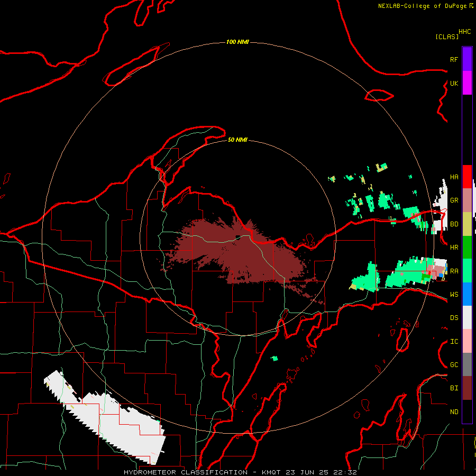Click the IC legend label
Image resolution: width=476 pixels, height=476 pixels.
pos(454,342)
